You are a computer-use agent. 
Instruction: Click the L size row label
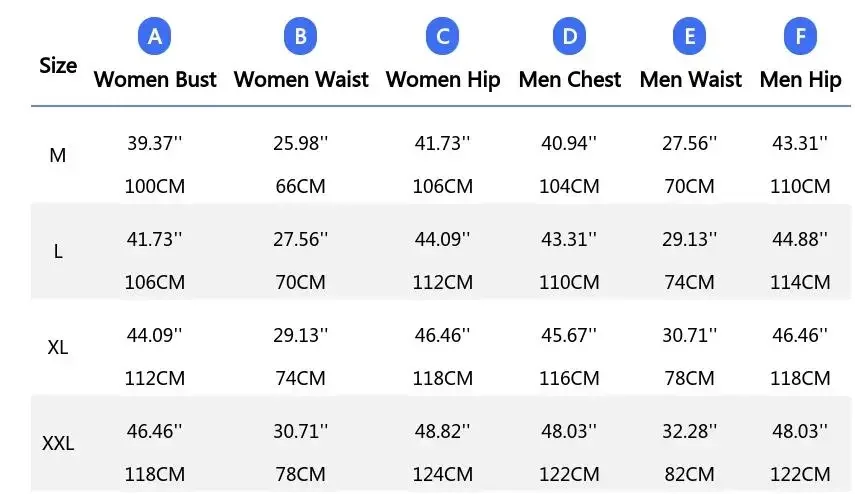pyautogui.click(x=58, y=252)
